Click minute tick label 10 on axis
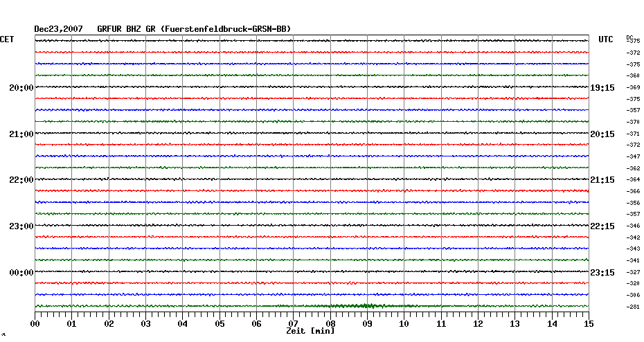 [404, 324]
